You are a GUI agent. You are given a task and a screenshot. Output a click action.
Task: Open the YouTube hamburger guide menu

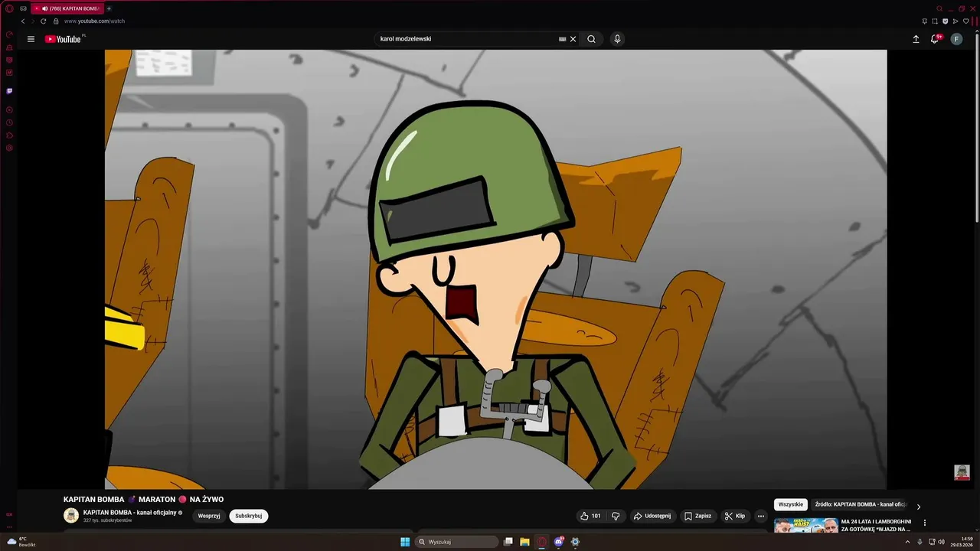tap(31, 39)
